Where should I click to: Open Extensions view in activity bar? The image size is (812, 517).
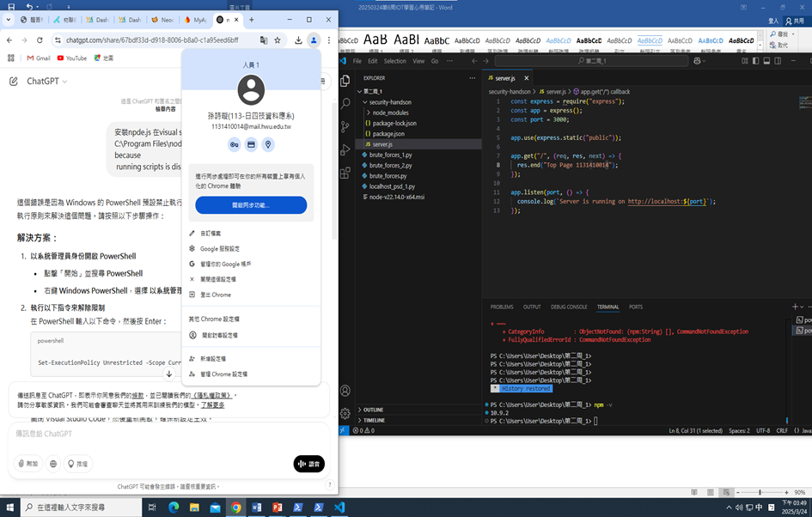pyautogui.click(x=345, y=172)
